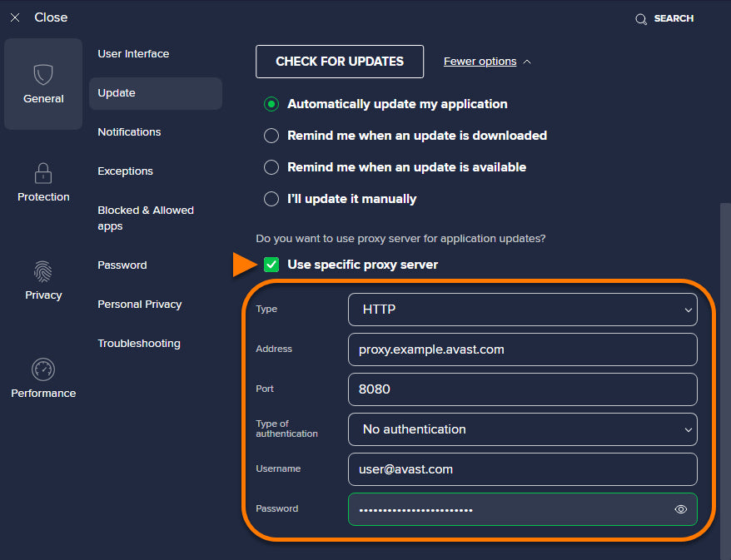
Task: Reveal the proxy password with eye icon
Action: [680, 509]
